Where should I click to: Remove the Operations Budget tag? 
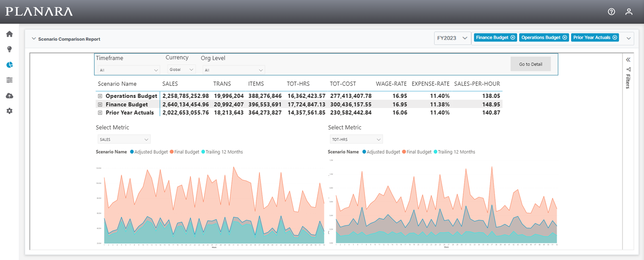565,37
